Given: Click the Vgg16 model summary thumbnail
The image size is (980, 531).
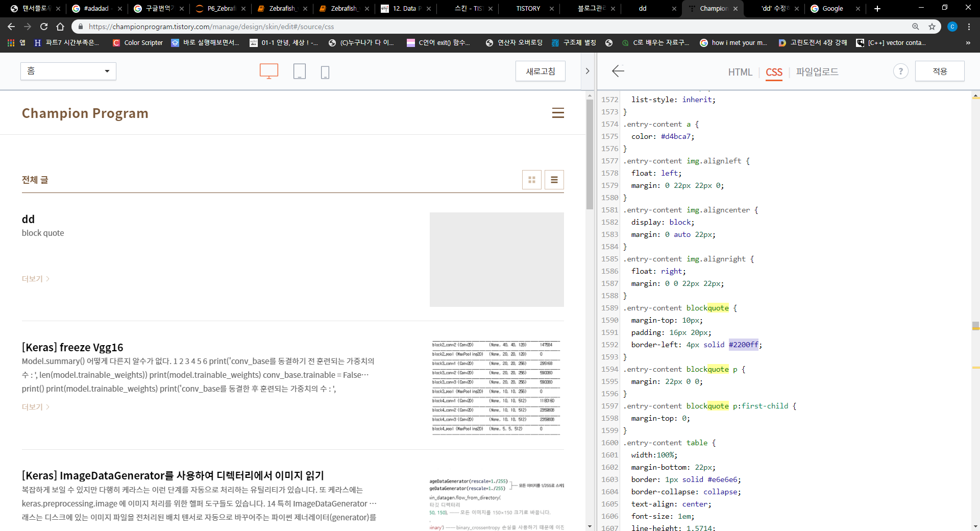Looking at the screenshot, I should click(497, 388).
